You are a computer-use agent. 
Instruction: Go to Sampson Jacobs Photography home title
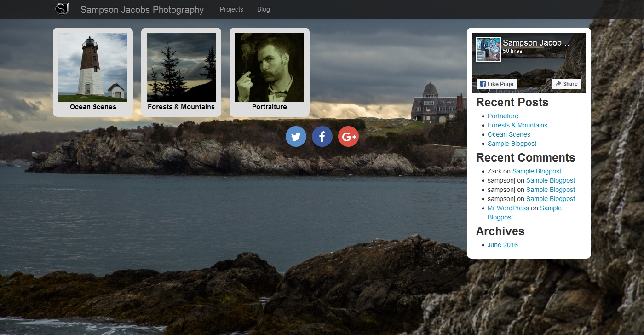coord(142,10)
